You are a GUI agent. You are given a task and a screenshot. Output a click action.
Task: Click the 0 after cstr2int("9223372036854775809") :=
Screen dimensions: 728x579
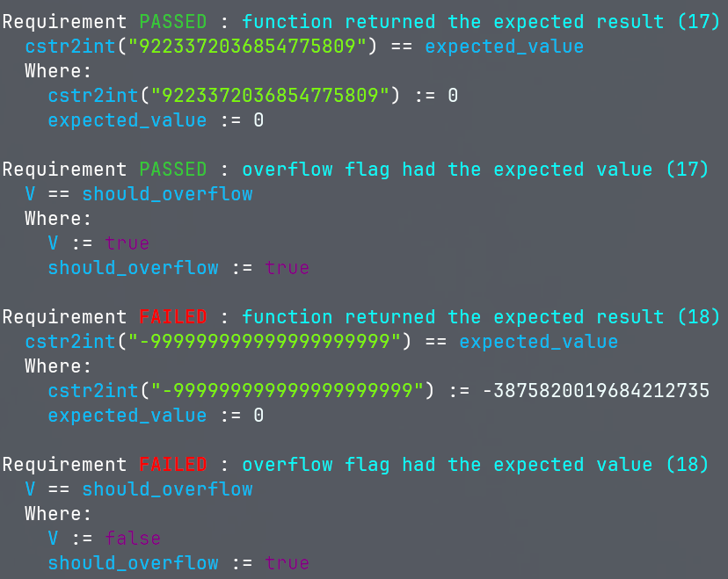(x=453, y=95)
